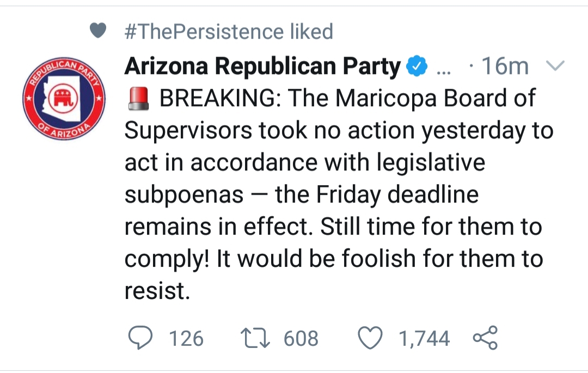This screenshot has width=588, height=373.
Task: Open the reply speech bubble icon
Action: click(140, 338)
